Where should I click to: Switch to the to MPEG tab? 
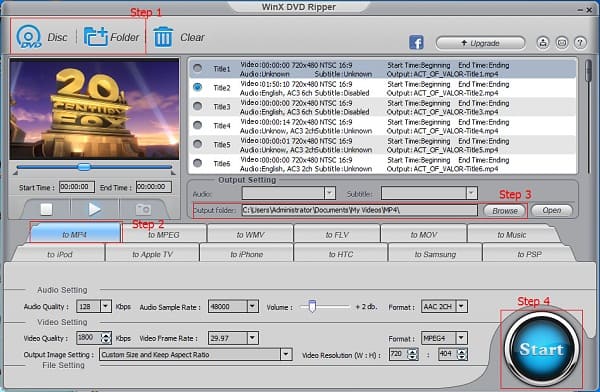pyautogui.click(x=164, y=235)
